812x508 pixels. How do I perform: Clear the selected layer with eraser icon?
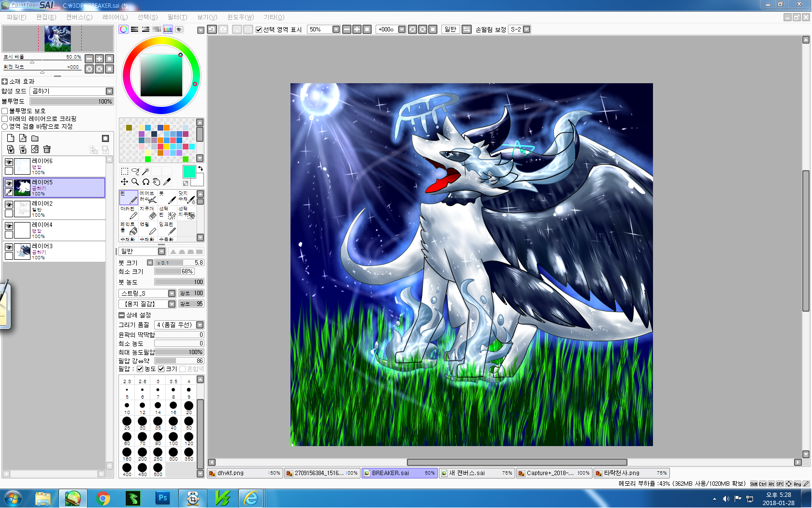click(35, 149)
